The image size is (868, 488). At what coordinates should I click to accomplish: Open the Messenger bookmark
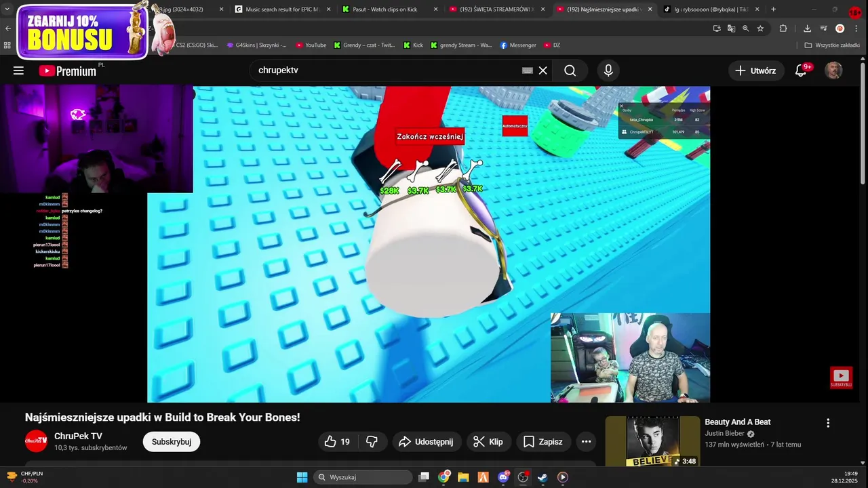point(518,45)
